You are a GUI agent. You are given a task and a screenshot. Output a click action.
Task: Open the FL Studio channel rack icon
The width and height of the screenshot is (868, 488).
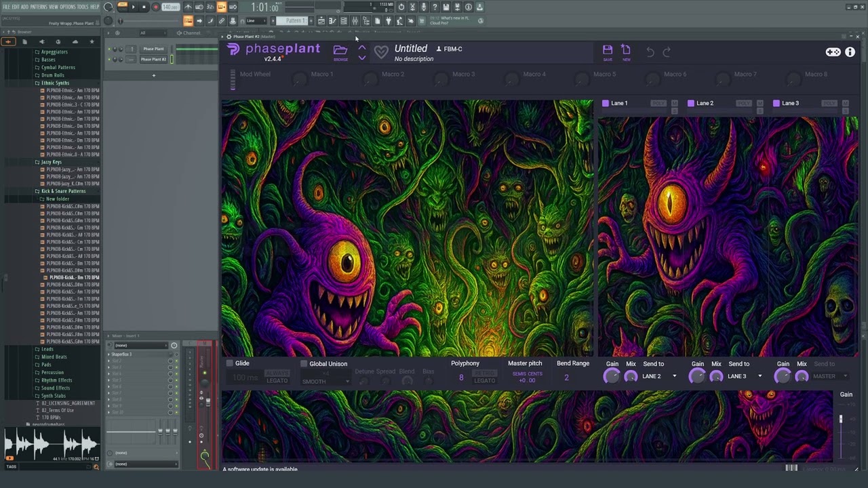coord(343,21)
